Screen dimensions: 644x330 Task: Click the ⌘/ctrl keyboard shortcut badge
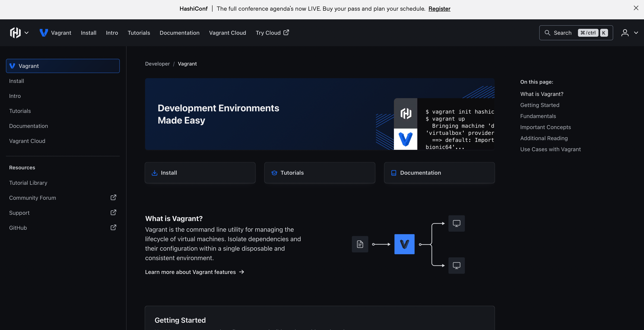click(x=588, y=33)
